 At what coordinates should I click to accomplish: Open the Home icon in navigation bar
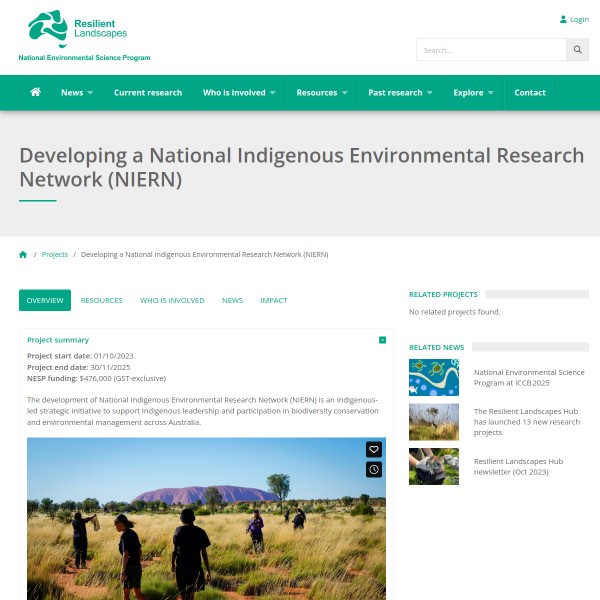click(36, 92)
